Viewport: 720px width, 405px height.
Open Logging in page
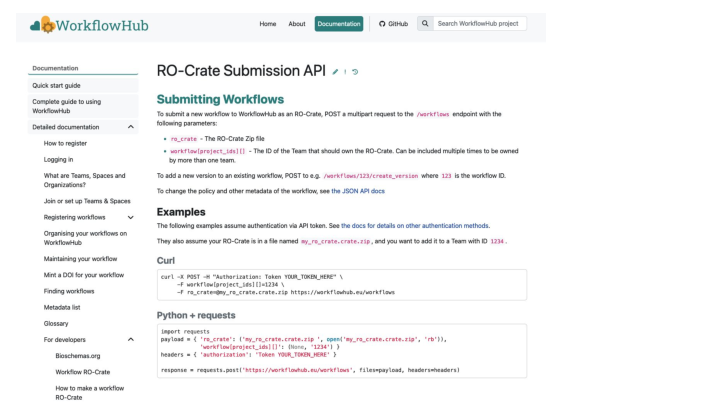[x=58, y=159]
